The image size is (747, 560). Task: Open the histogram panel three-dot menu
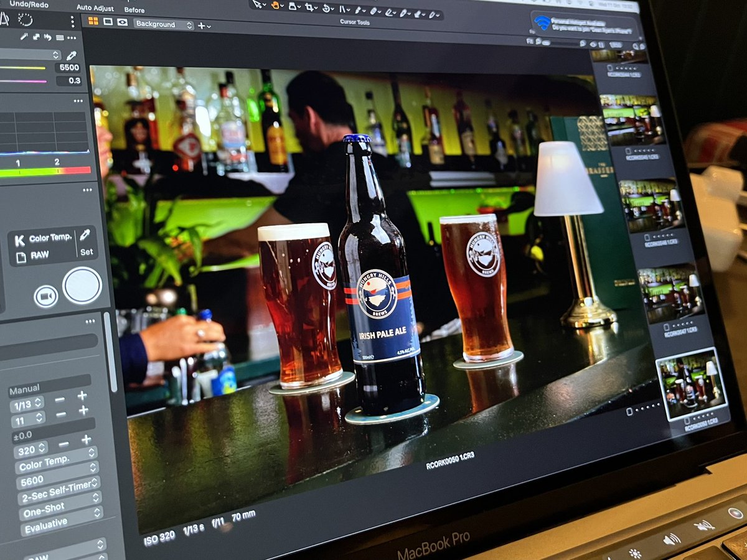(x=78, y=100)
